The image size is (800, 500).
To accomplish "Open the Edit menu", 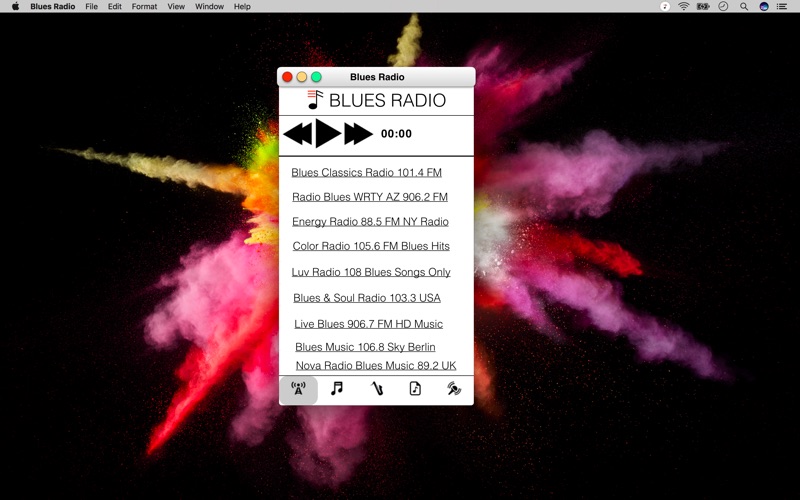I will pos(115,7).
